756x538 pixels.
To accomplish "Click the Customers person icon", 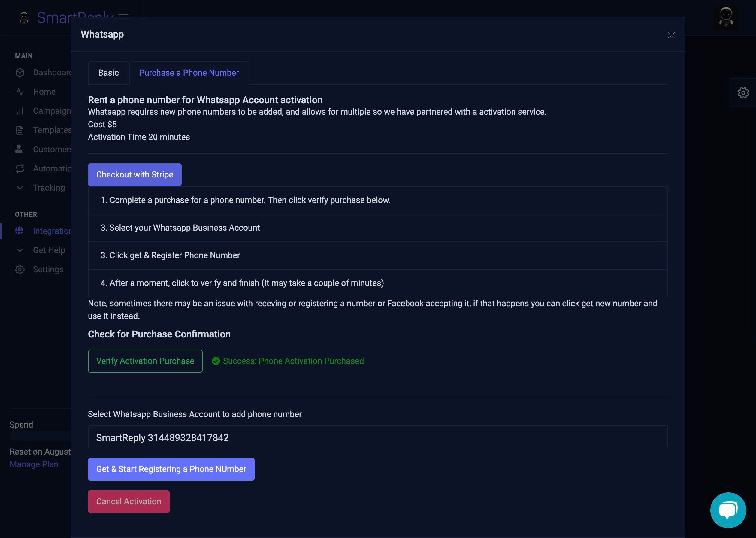I will coord(19,149).
